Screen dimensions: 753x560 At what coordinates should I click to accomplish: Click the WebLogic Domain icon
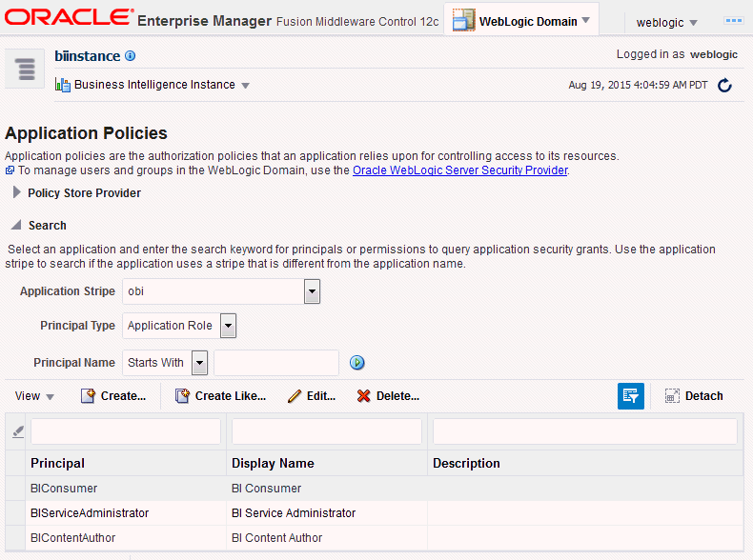pyautogui.click(x=463, y=20)
